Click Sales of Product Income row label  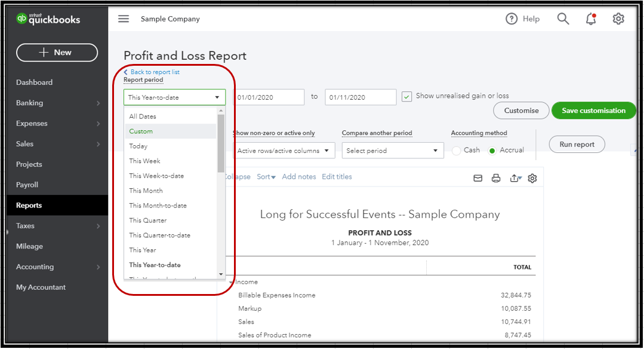pyautogui.click(x=275, y=335)
